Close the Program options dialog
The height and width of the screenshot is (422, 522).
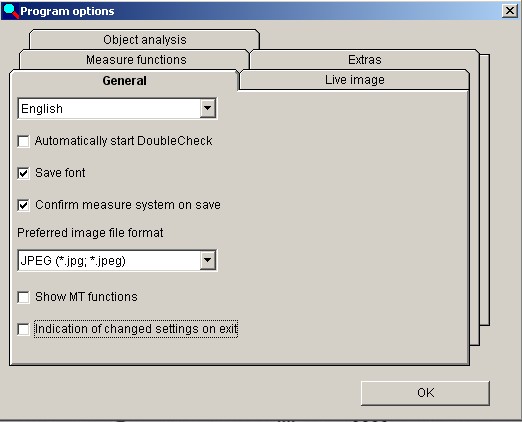[x=510, y=11]
